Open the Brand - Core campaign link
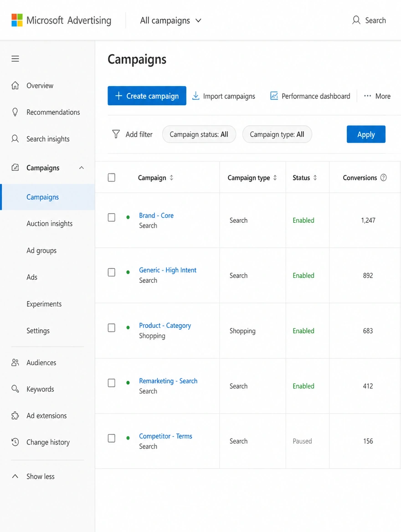 (x=156, y=215)
